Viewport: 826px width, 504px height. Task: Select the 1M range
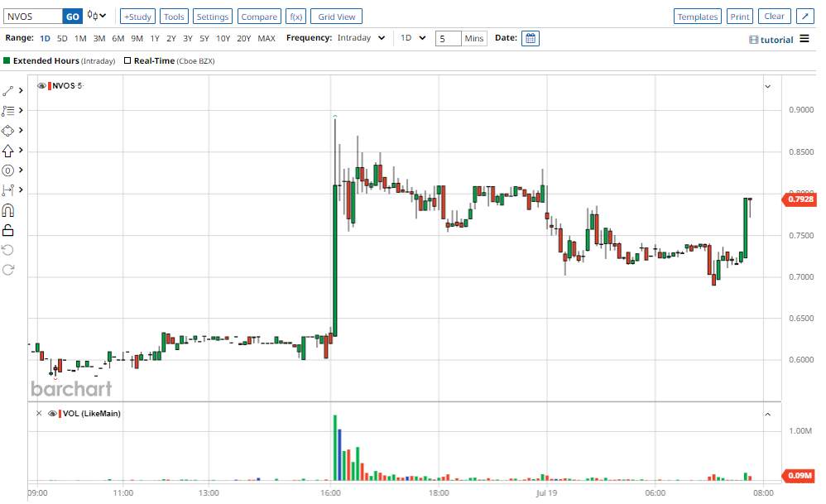[80, 38]
